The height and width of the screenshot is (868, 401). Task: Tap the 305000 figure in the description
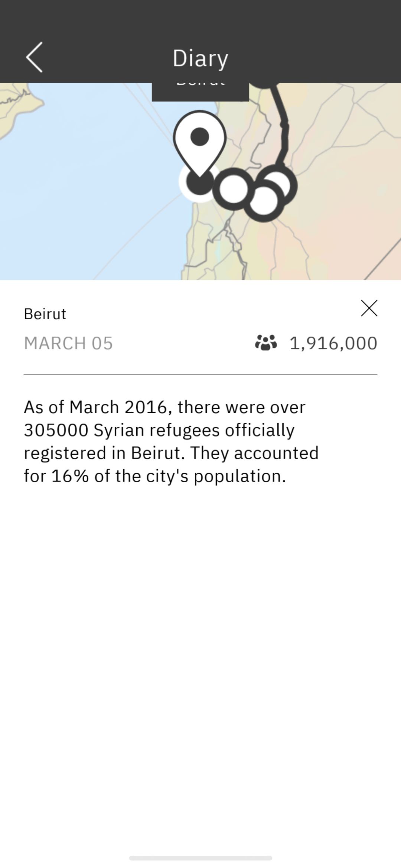[x=56, y=430]
